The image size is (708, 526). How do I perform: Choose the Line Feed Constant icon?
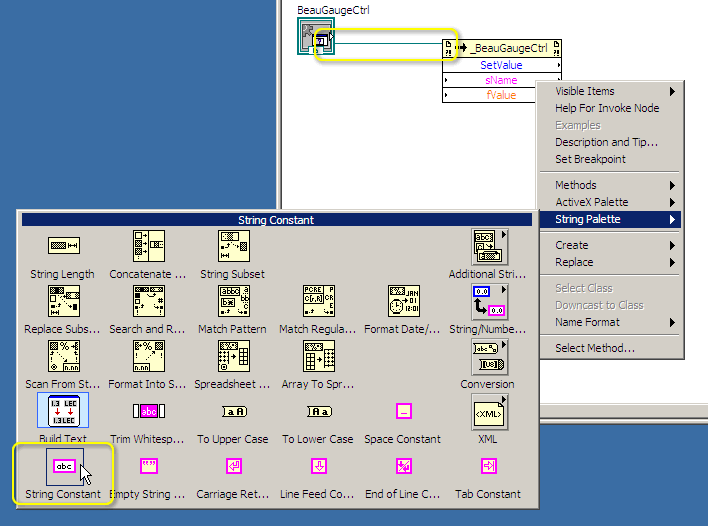[319, 466]
